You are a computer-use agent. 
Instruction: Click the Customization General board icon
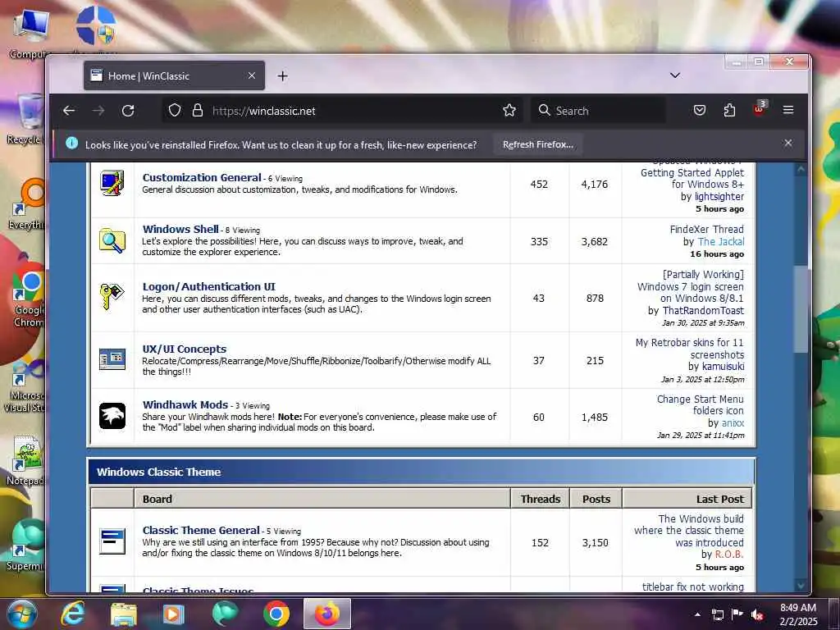click(112, 183)
